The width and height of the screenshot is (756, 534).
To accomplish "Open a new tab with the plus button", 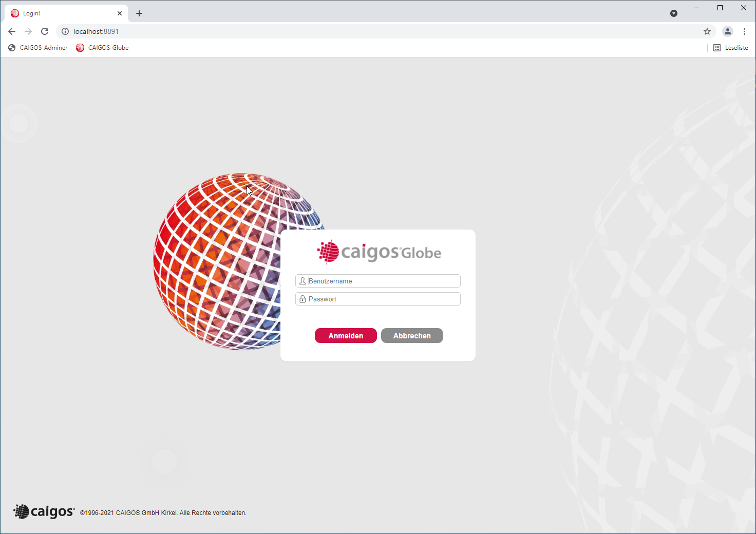I will coord(139,13).
